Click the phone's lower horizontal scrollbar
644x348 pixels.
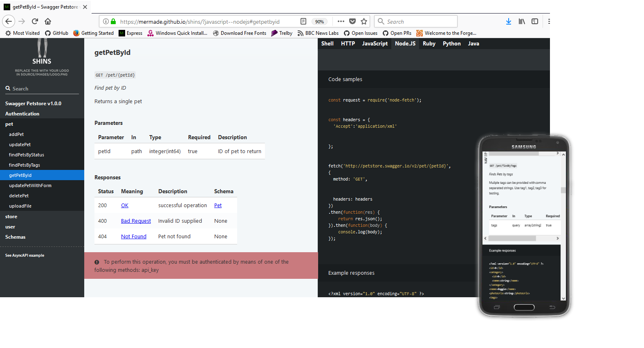tap(521, 238)
